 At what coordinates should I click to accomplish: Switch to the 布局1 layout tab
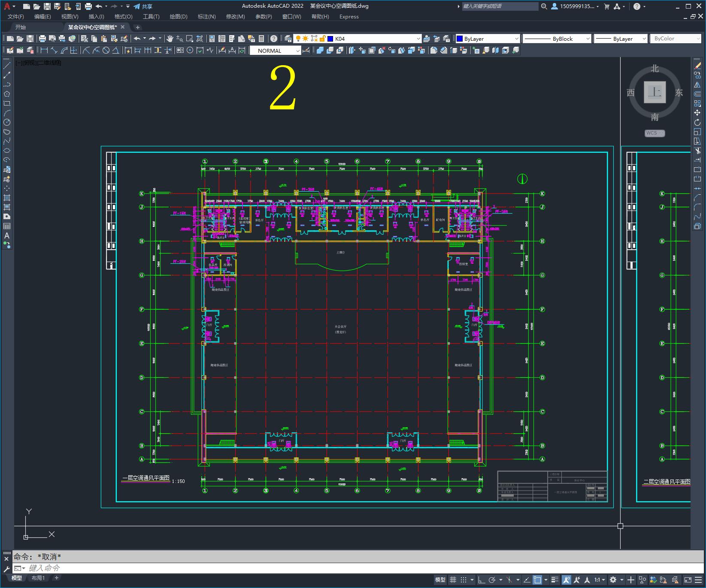pyautogui.click(x=38, y=578)
